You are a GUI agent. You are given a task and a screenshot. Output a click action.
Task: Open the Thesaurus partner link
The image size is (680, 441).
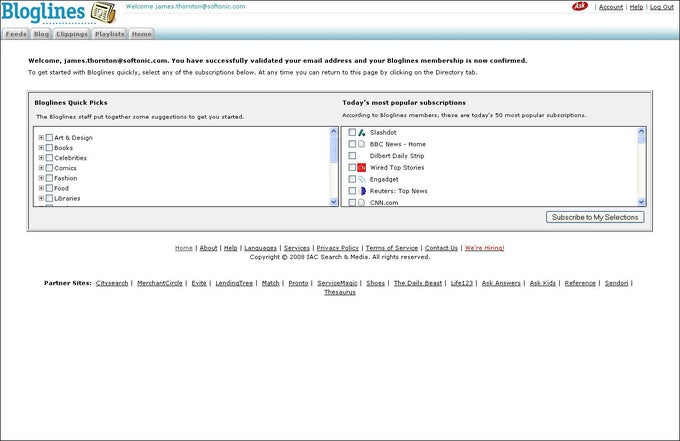(340, 292)
